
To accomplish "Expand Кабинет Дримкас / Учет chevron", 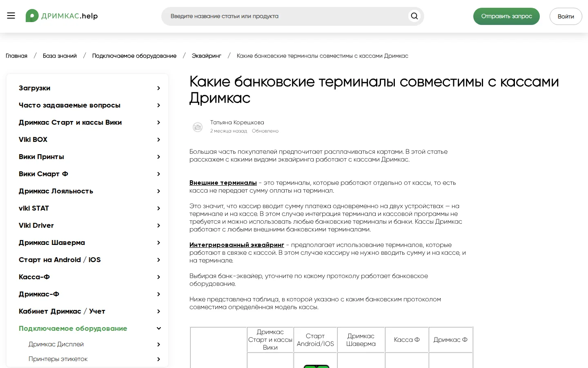I will tap(158, 312).
